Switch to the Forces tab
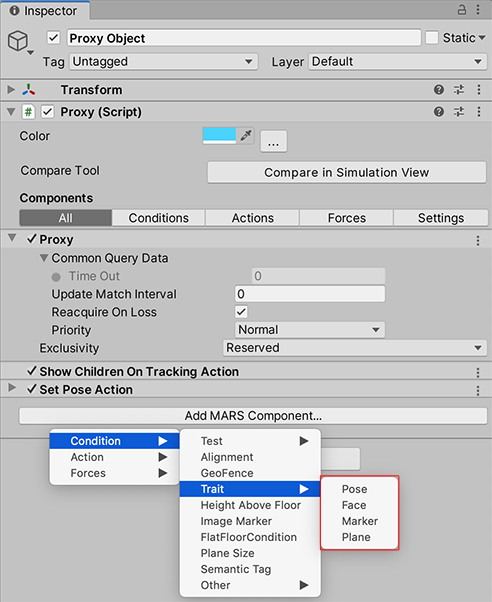The height and width of the screenshot is (602, 492). click(x=346, y=218)
